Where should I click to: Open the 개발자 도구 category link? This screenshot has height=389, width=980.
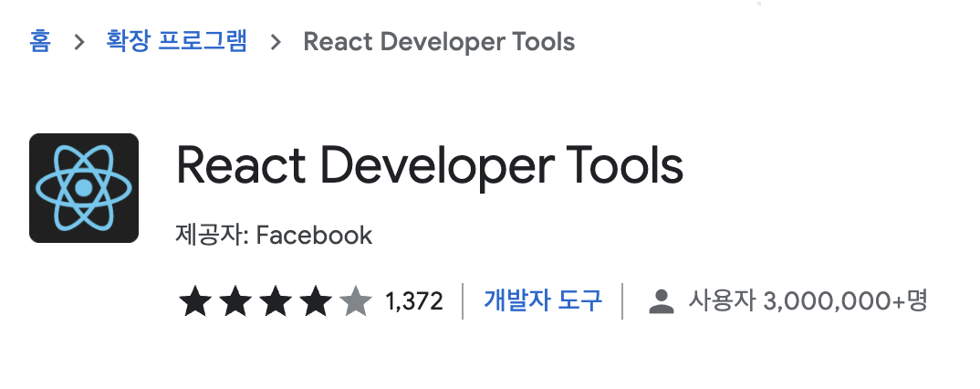click(x=543, y=300)
